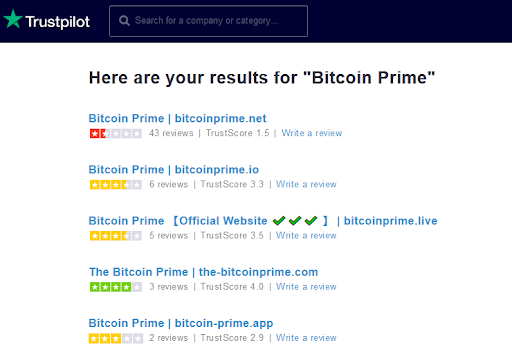Open The Bitcoin Prime | the-bitcoinprime.com result
This screenshot has height=363, width=512.
(203, 272)
